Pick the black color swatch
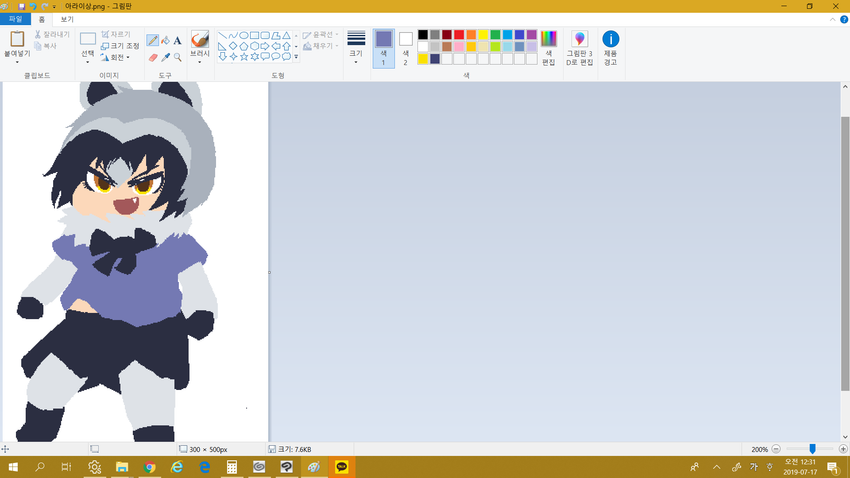 click(x=423, y=35)
